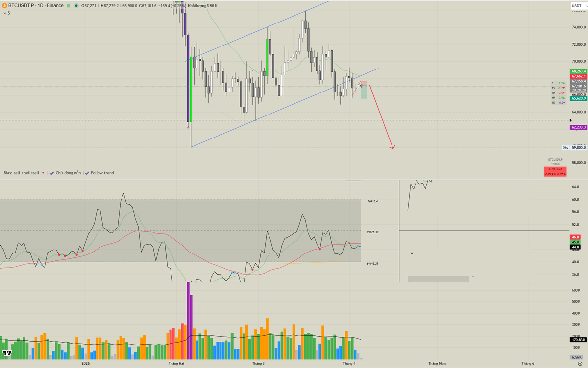Click the 'Follow trend' checkmark label
Viewport: 588px width, 368px height.
pyautogui.click(x=99, y=173)
